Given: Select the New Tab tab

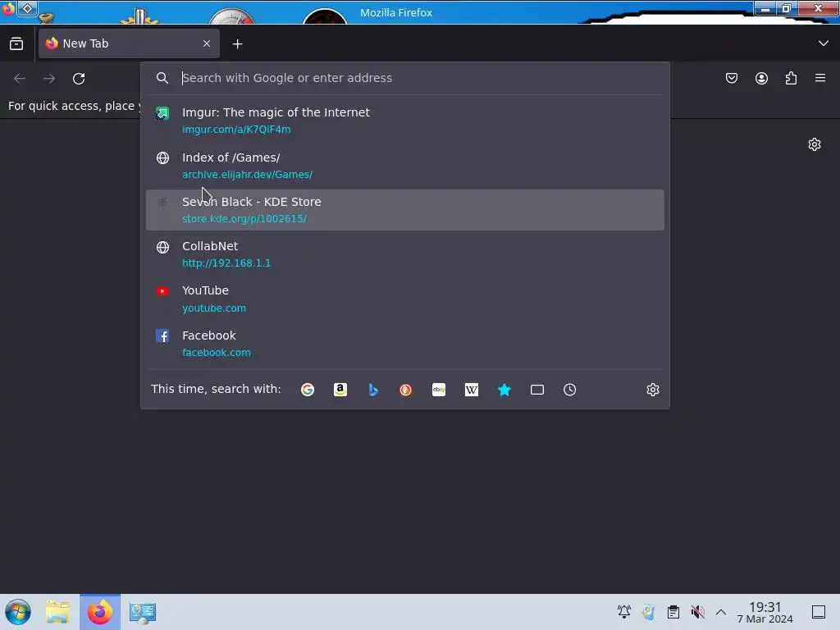Looking at the screenshot, I should pos(129,43).
